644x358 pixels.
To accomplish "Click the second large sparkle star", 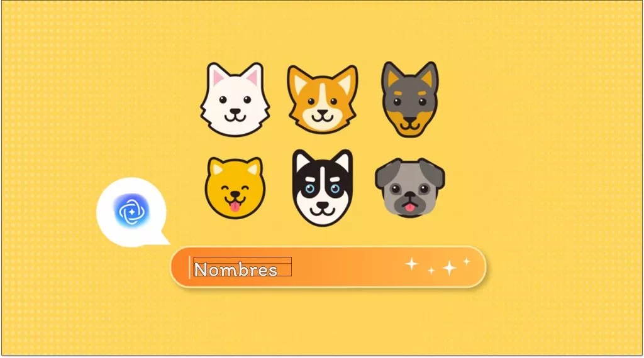I will (x=449, y=268).
